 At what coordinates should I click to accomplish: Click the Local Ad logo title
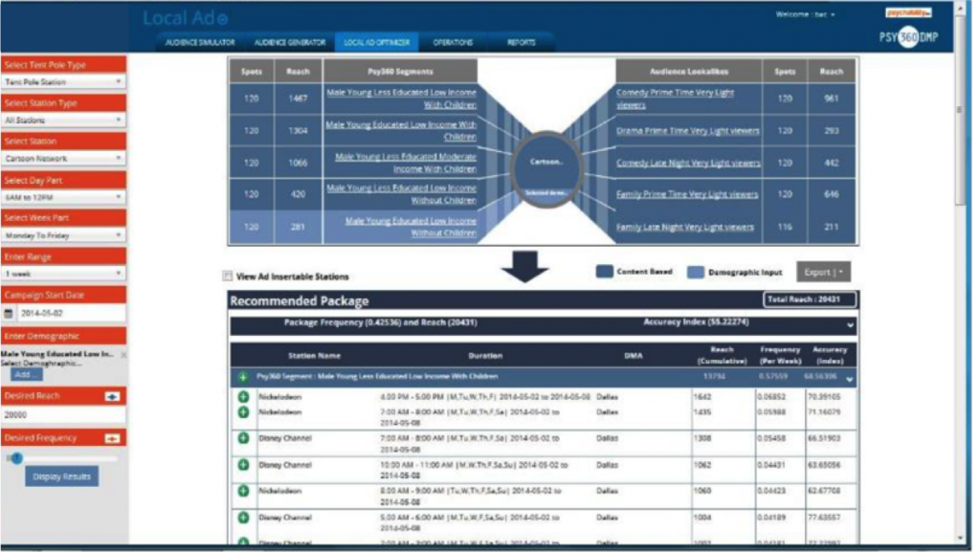click(x=186, y=18)
